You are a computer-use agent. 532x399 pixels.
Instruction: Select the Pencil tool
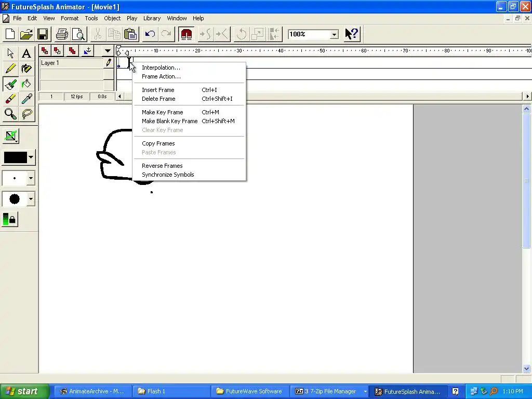10,69
